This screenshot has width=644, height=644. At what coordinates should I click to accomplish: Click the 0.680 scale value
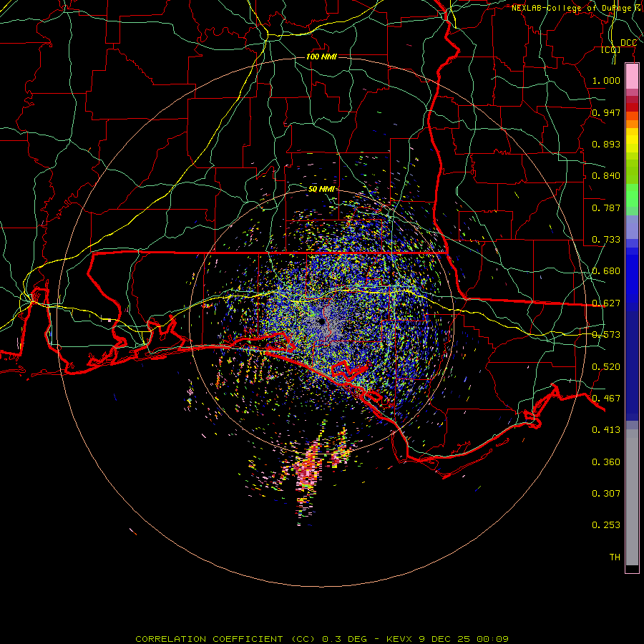(x=606, y=270)
